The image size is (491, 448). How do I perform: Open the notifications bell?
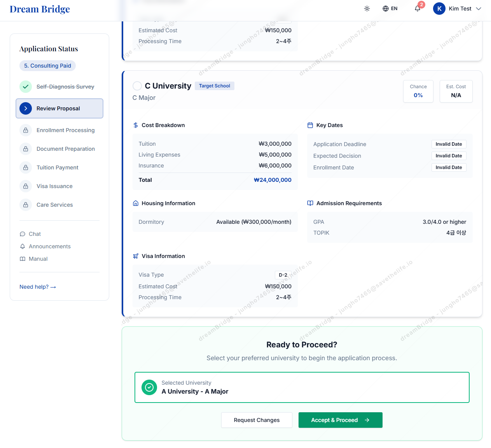[418, 9]
